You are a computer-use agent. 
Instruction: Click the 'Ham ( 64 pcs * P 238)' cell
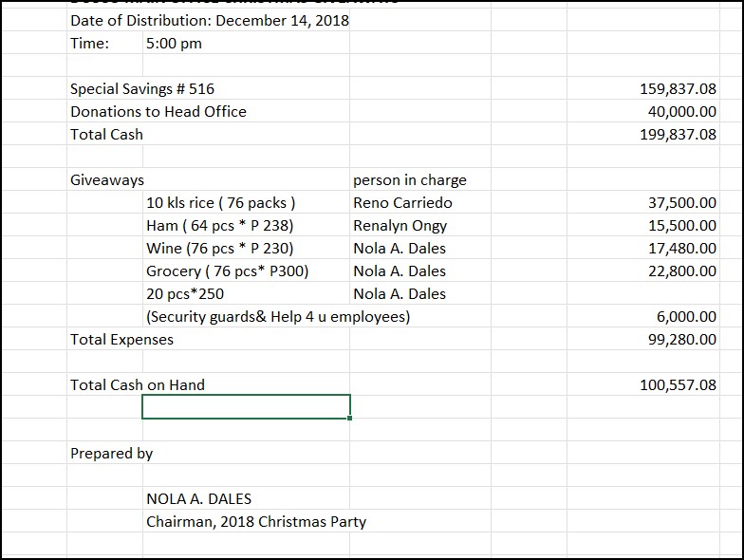220,226
